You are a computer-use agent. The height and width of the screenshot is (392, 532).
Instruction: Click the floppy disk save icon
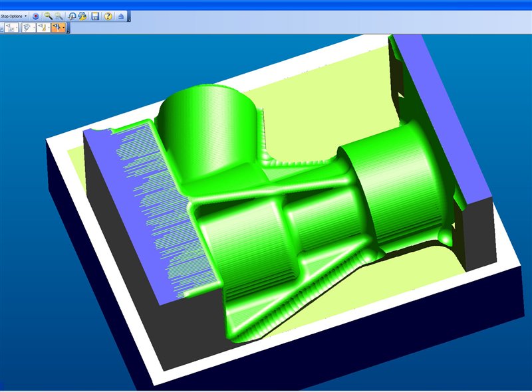point(95,15)
